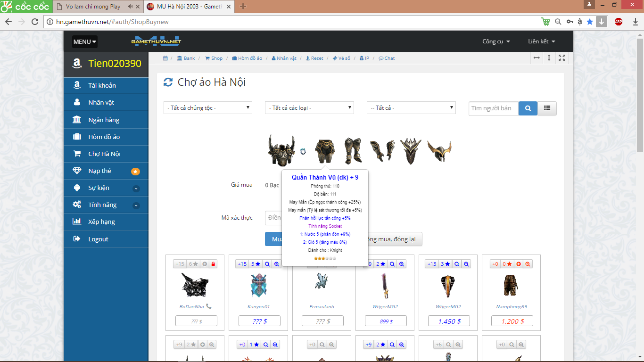Click the red lock icon on BoDaoNha's item
Image resolution: width=644 pixels, height=362 pixels.
213,264
